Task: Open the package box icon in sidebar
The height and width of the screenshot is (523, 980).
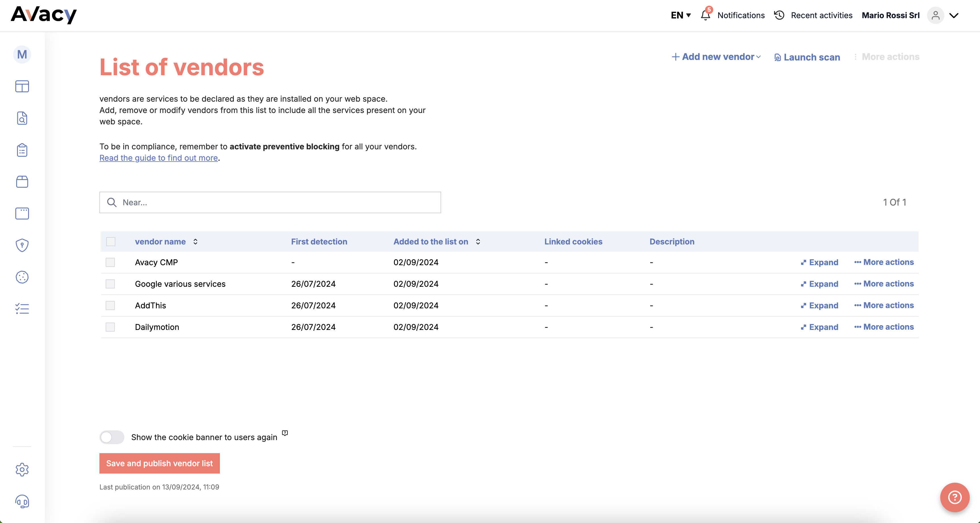Action: click(x=22, y=181)
